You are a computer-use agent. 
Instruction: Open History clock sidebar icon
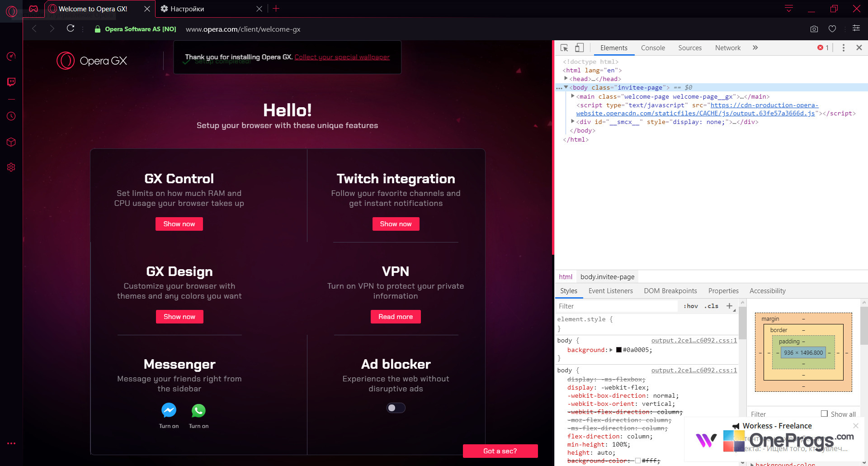(11, 116)
